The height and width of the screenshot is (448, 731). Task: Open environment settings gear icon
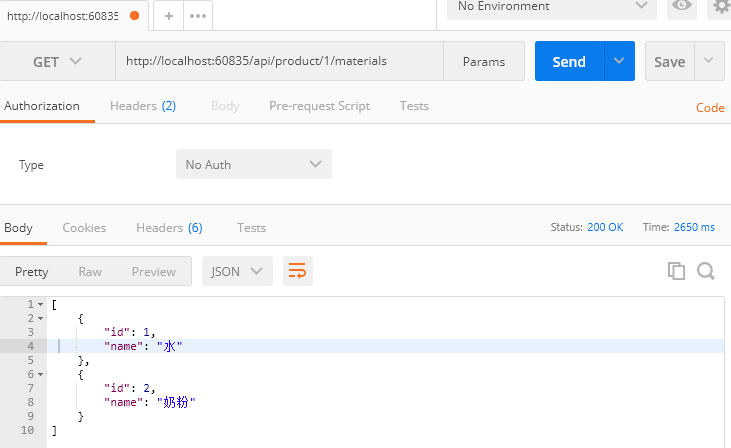click(720, 6)
